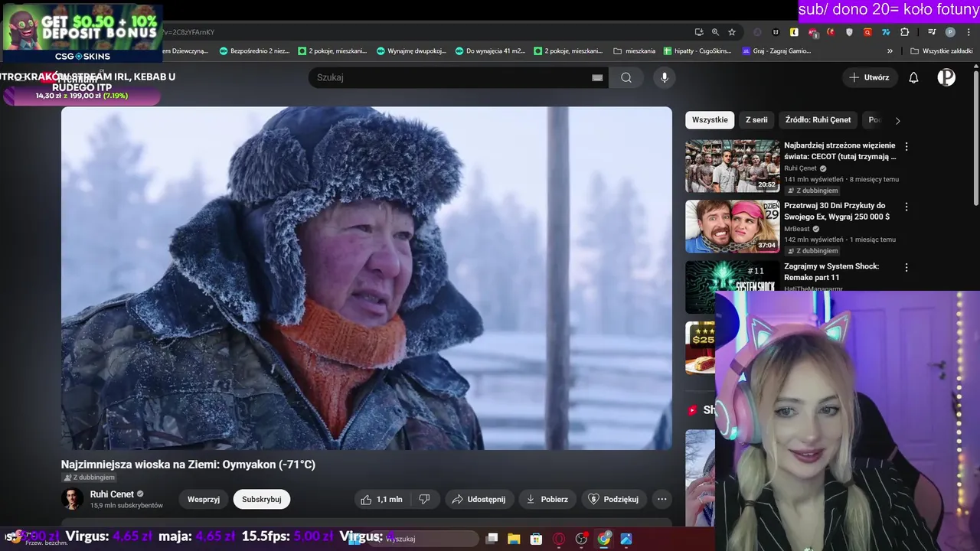Open the Chrome profile avatar
The image size is (980, 551).
point(950,32)
